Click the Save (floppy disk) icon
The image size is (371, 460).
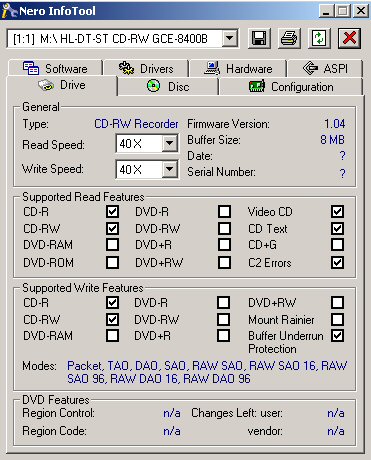tap(259, 38)
